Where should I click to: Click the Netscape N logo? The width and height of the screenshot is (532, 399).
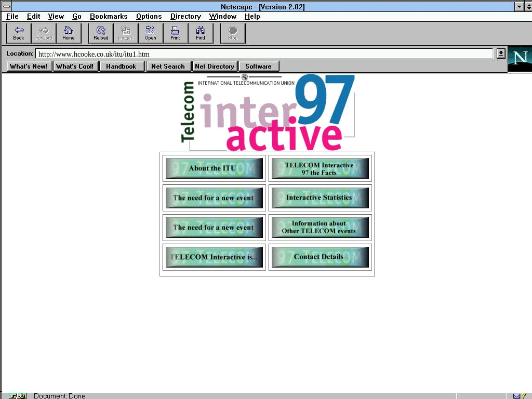click(x=520, y=59)
